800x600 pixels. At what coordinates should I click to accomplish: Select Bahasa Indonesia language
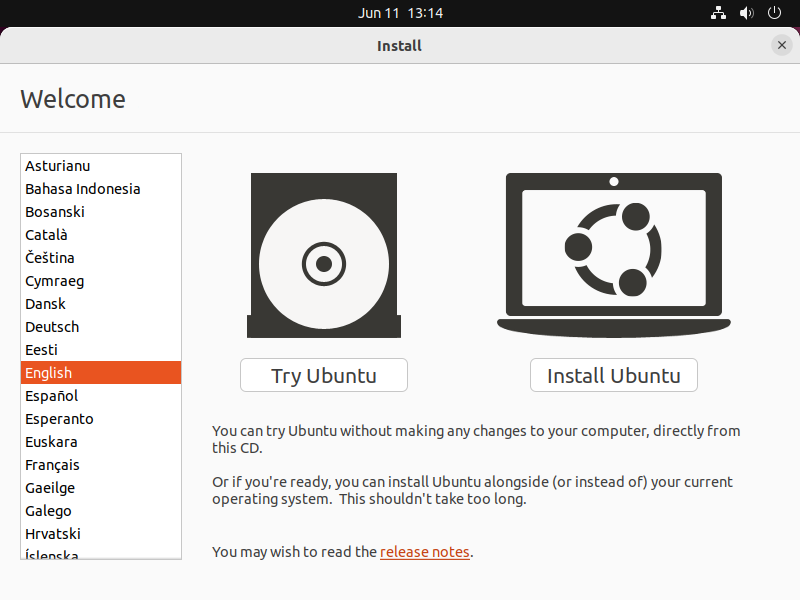(x=101, y=189)
